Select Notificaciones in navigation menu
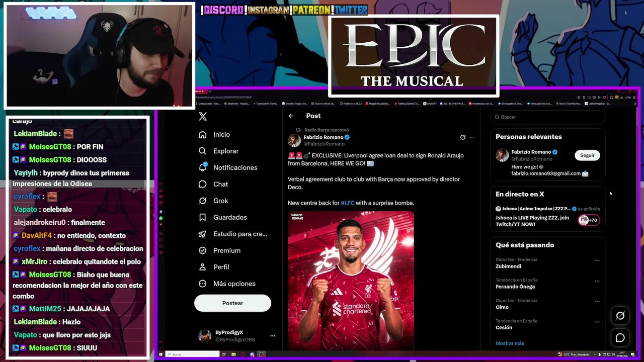Image resolution: width=644 pixels, height=362 pixels. (x=235, y=168)
